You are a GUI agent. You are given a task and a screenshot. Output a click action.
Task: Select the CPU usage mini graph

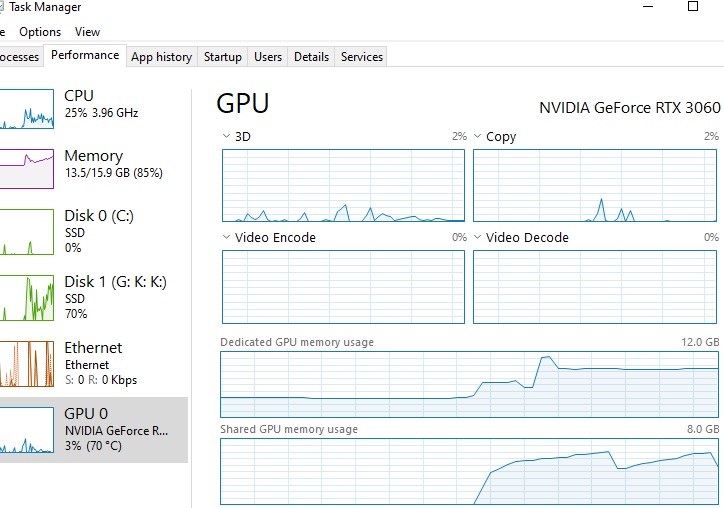[26, 109]
